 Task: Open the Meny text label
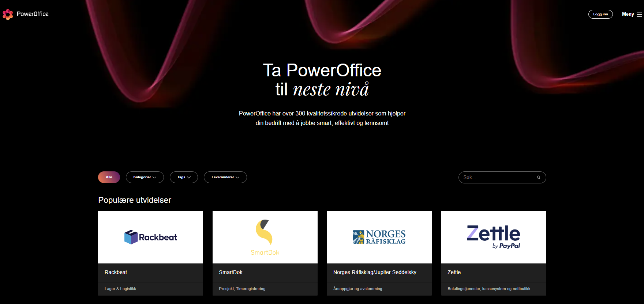[x=628, y=14]
